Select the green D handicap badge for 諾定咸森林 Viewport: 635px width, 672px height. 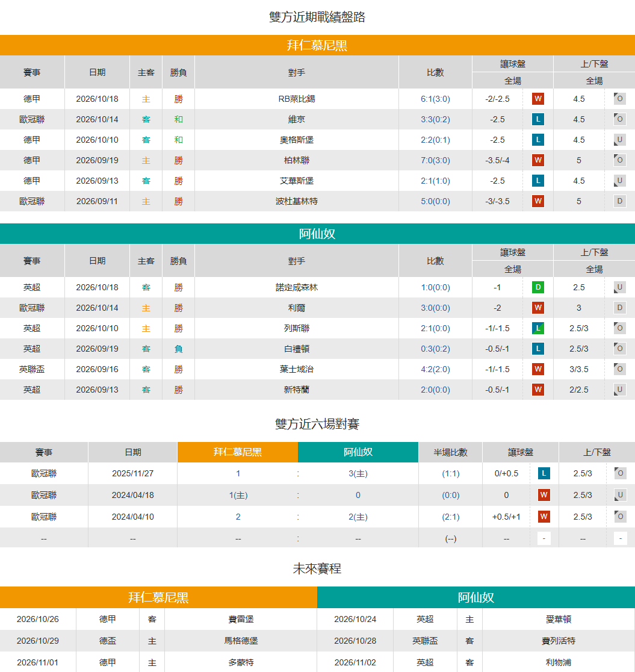coord(538,287)
